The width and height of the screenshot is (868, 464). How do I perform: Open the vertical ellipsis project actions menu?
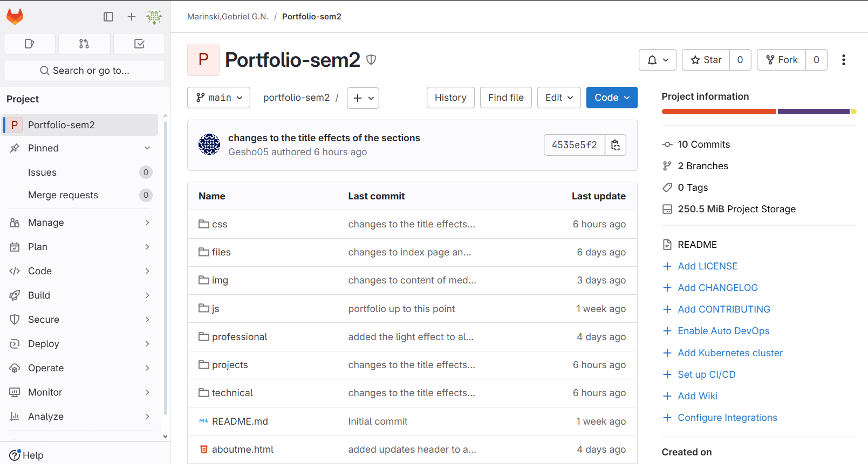coord(843,60)
